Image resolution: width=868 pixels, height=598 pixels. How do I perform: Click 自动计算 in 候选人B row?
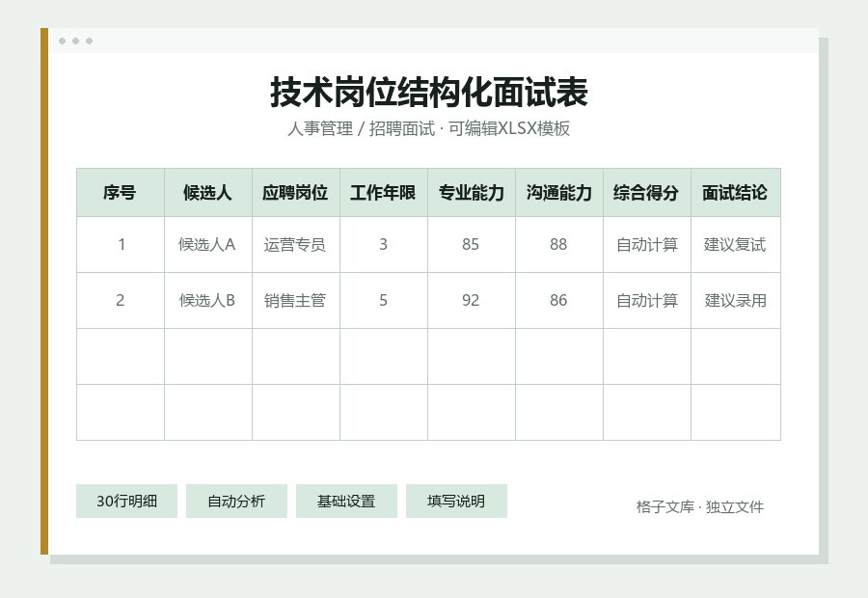(x=647, y=300)
